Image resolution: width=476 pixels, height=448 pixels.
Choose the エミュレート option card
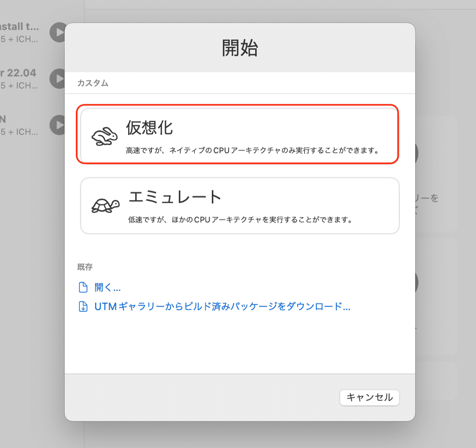[239, 206]
